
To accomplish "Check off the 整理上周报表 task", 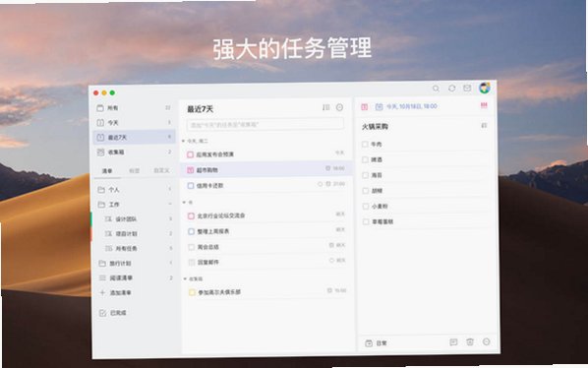I will tap(192, 232).
